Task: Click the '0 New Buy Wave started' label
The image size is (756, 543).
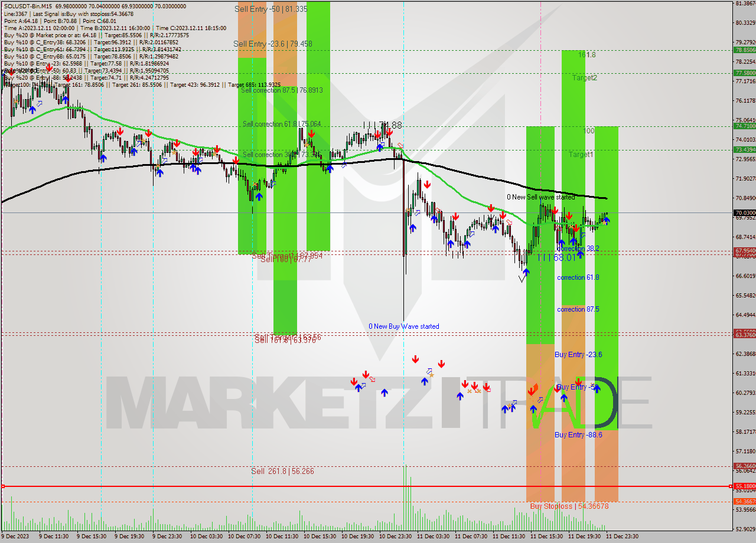Action: tap(404, 326)
